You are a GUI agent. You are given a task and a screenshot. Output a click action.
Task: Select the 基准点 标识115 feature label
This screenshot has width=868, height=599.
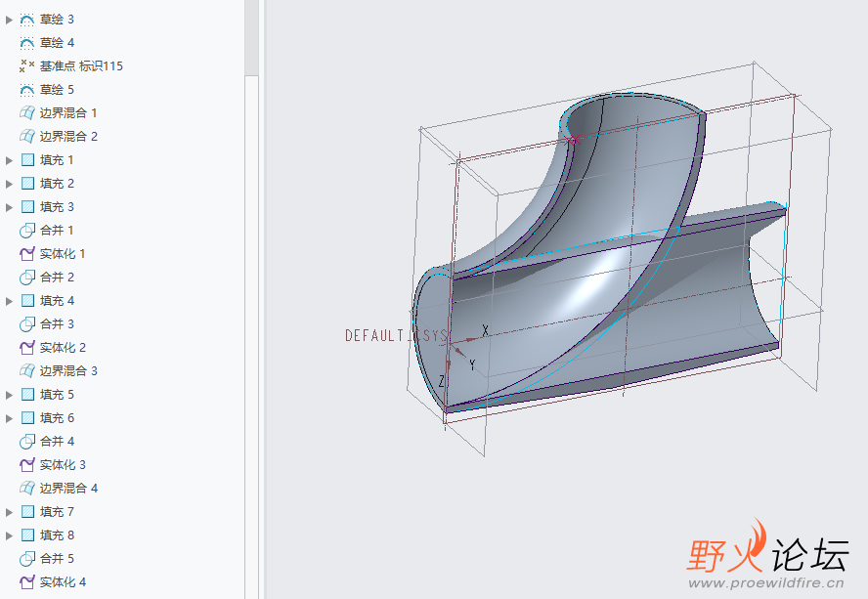tap(81, 65)
